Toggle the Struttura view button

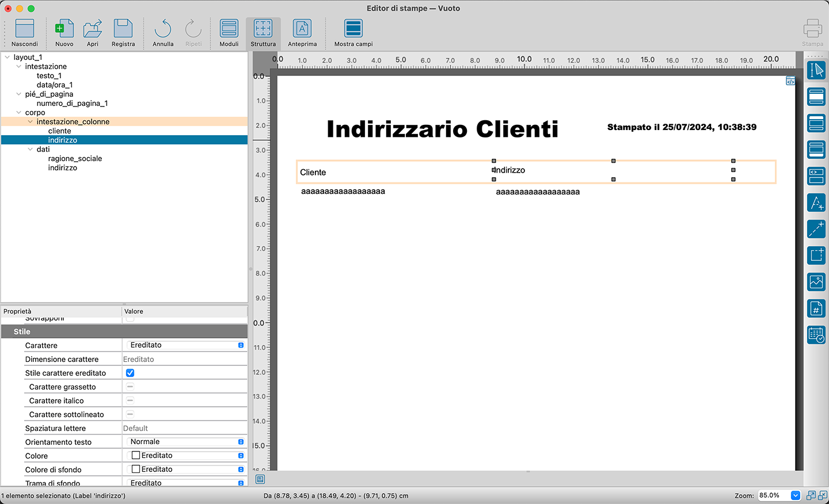[x=263, y=33]
